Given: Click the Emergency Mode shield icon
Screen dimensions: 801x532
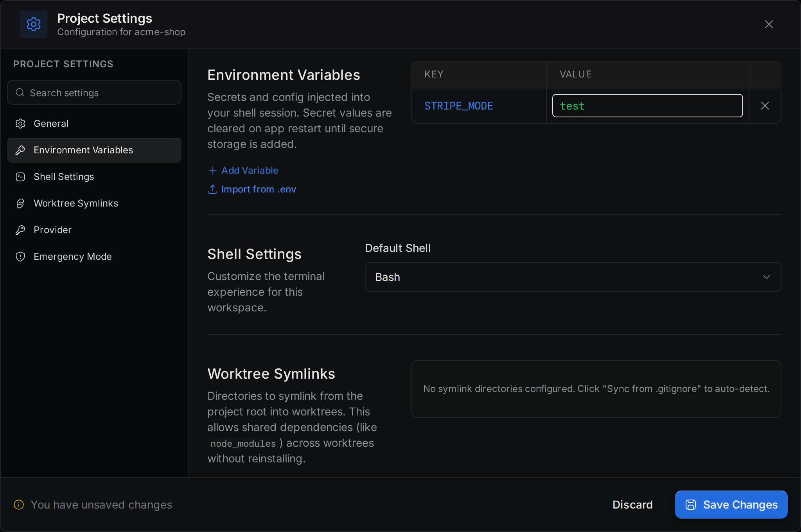Looking at the screenshot, I should point(20,257).
